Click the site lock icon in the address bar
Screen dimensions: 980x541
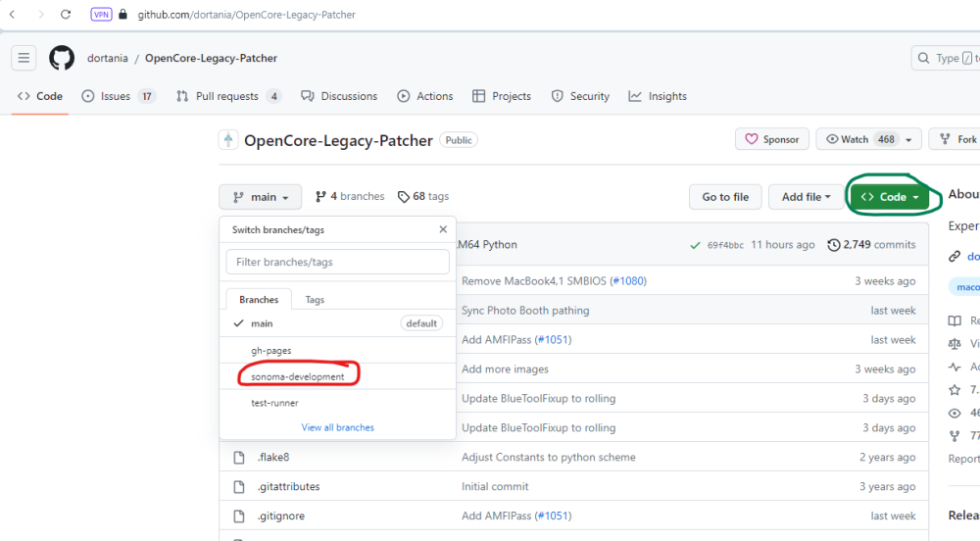123,15
